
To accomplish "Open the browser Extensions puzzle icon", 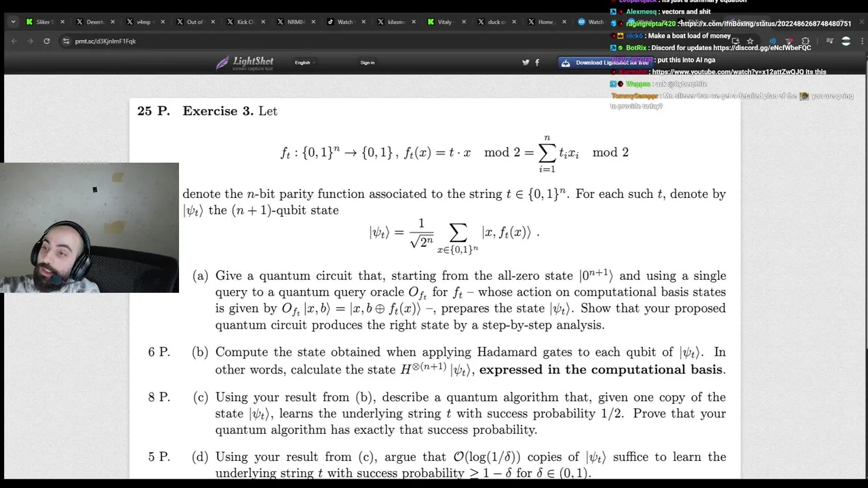I will tap(805, 41).
